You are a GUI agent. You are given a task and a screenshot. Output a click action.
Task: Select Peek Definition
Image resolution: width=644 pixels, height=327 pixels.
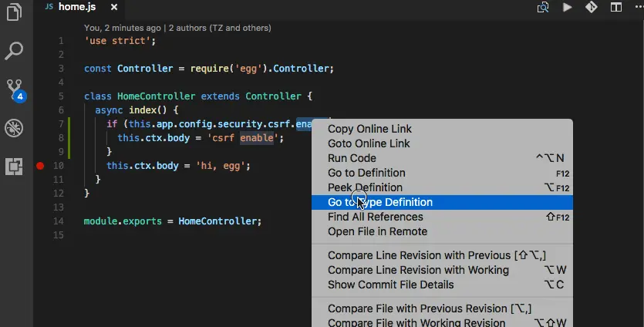click(x=442, y=187)
